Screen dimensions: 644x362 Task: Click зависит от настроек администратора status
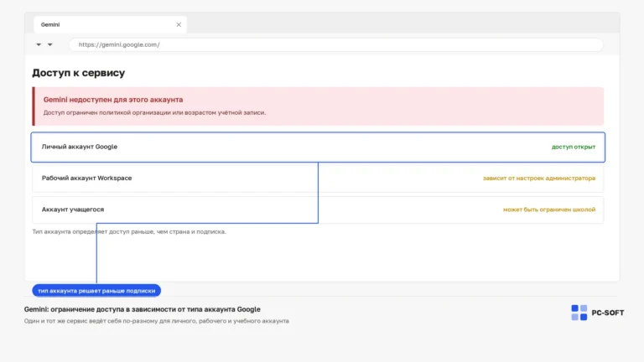(539, 178)
